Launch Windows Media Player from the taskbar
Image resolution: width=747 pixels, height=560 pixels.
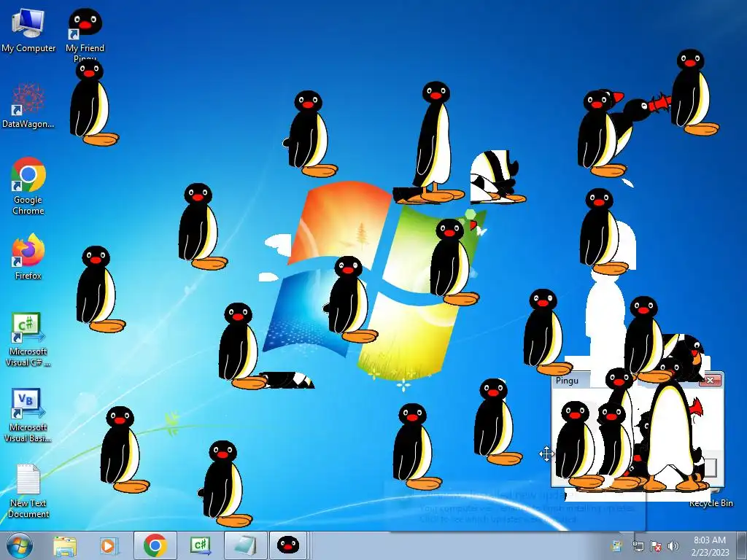coord(109,545)
